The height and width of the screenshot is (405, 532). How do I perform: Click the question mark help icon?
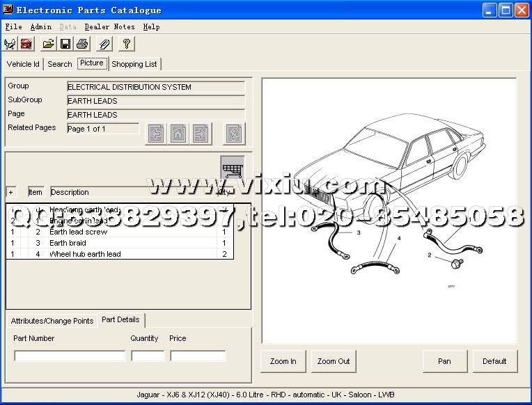click(x=126, y=44)
